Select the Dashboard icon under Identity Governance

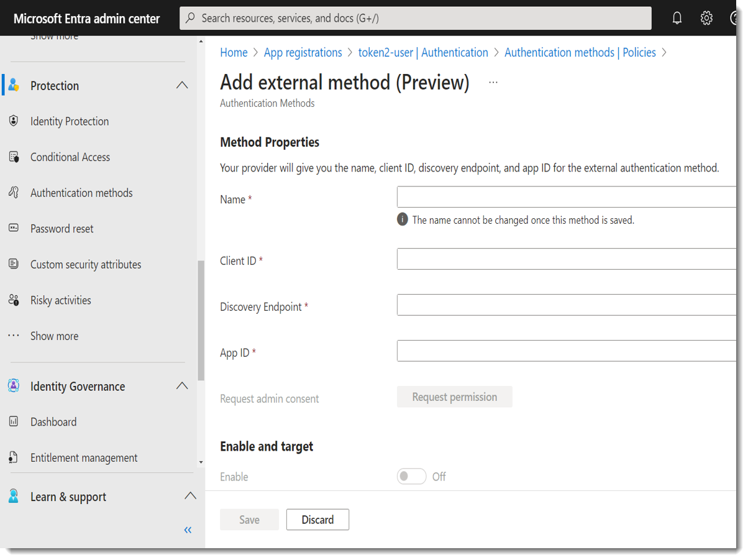[13, 421]
